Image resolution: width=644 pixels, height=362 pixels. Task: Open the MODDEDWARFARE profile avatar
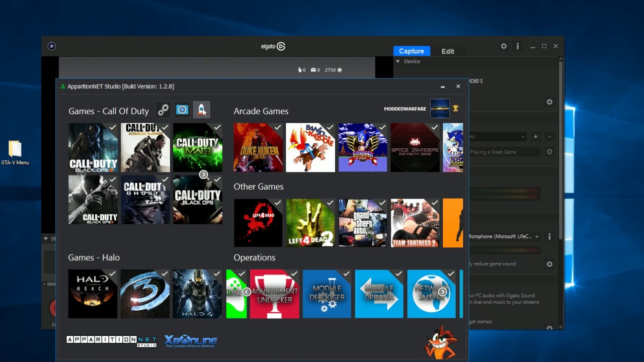[x=440, y=109]
